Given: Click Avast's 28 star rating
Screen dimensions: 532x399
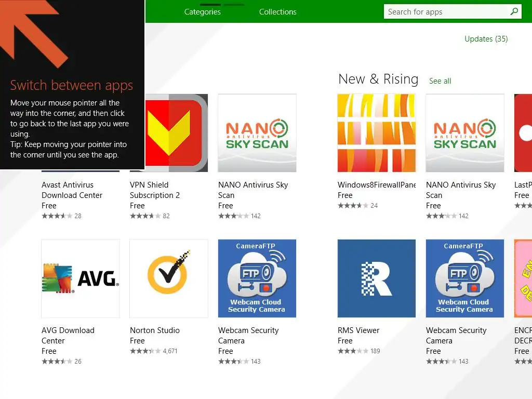Looking at the screenshot, I should coord(61,216).
